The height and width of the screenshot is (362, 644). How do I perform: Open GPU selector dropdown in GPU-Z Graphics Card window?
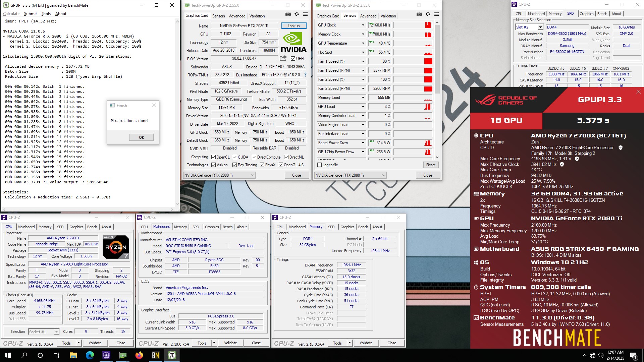point(219,175)
